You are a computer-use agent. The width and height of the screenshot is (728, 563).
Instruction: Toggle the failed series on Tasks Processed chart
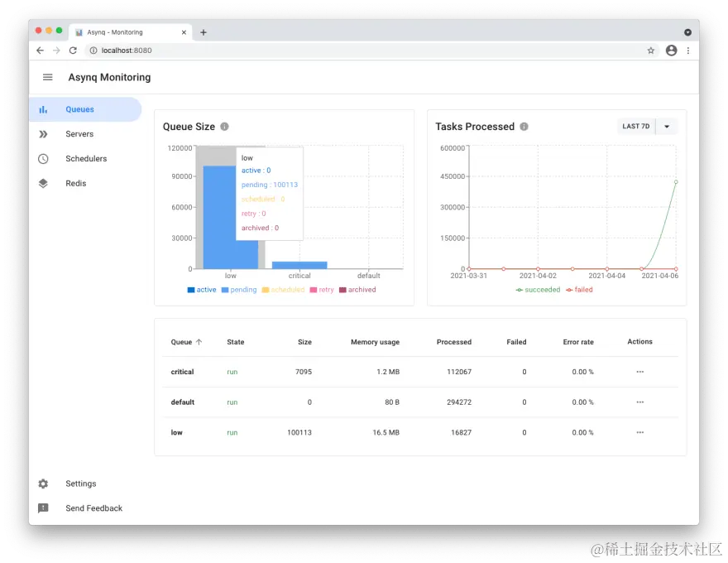click(x=579, y=290)
